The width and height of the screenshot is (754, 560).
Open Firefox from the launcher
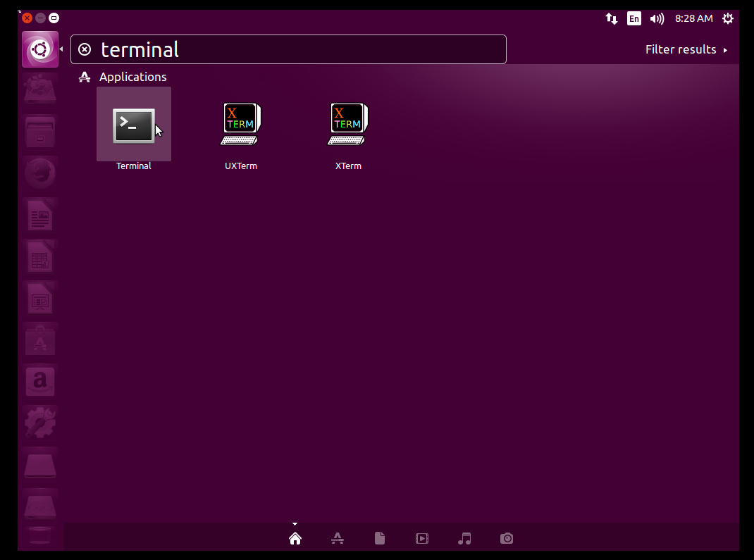tap(40, 173)
